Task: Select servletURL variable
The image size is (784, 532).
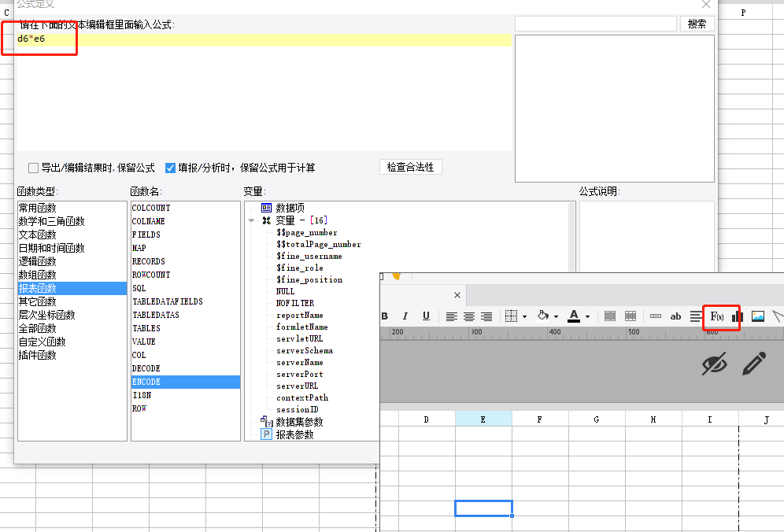Action: (299, 338)
